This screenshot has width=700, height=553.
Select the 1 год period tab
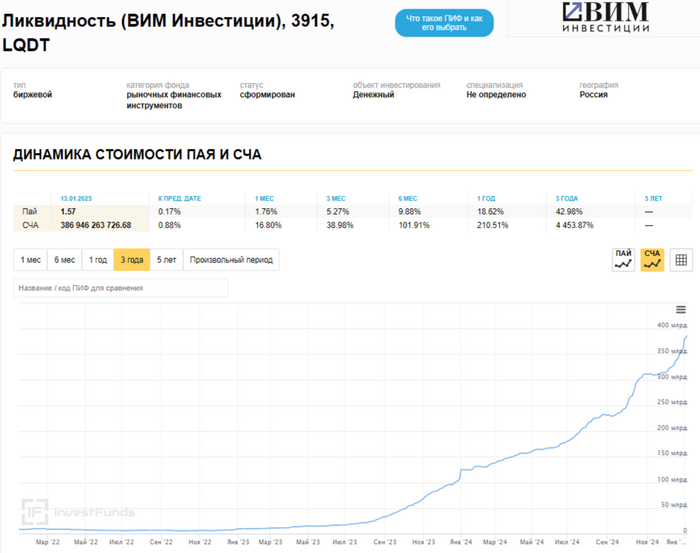click(98, 260)
